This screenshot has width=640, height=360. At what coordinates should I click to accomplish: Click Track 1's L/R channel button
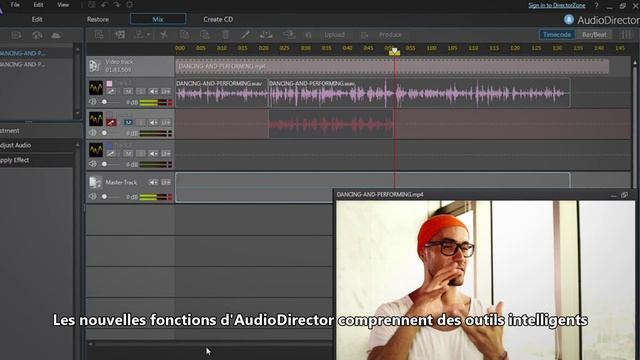click(166, 91)
